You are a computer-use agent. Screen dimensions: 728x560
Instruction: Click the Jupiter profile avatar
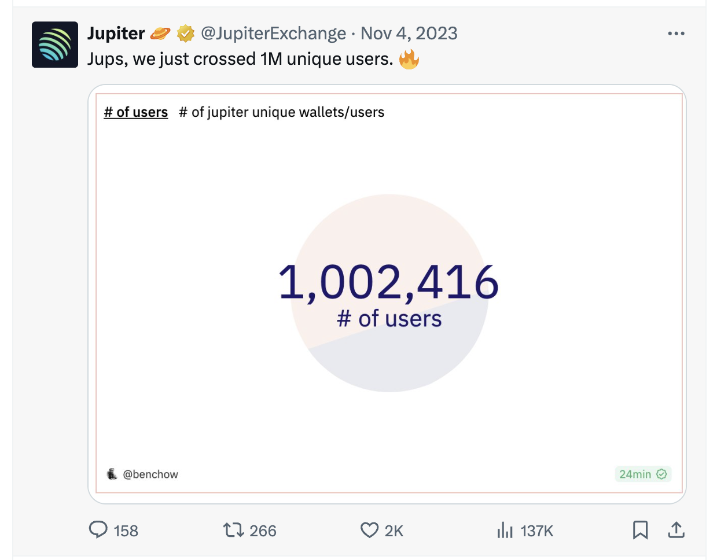tap(55, 45)
